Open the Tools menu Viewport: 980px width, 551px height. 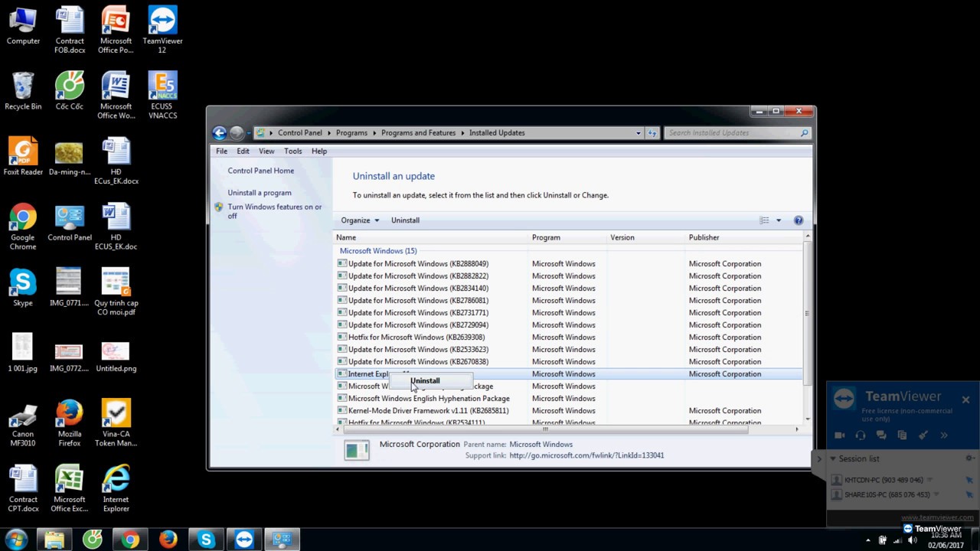pyautogui.click(x=292, y=151)
